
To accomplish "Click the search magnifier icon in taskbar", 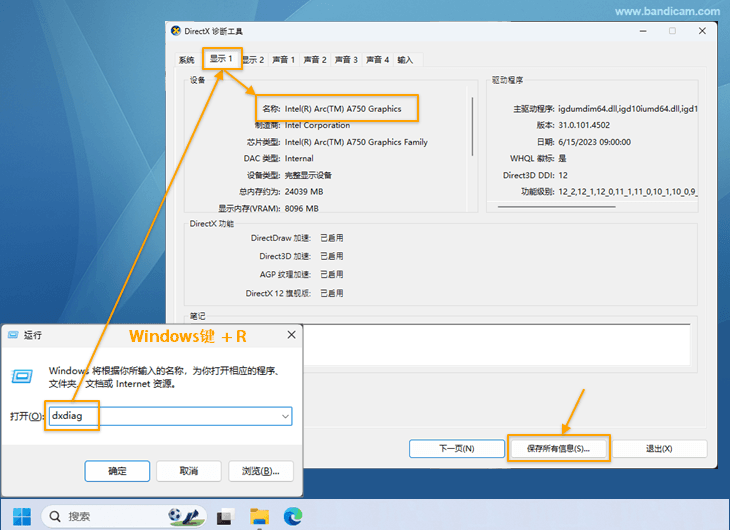I will tap(55, 516).
